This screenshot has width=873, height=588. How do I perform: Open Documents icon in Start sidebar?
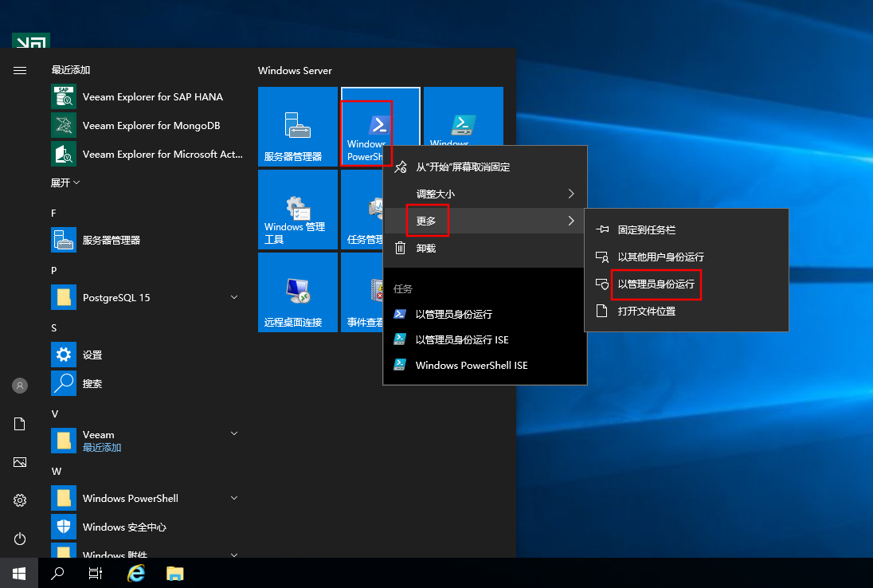coord(19,424)
